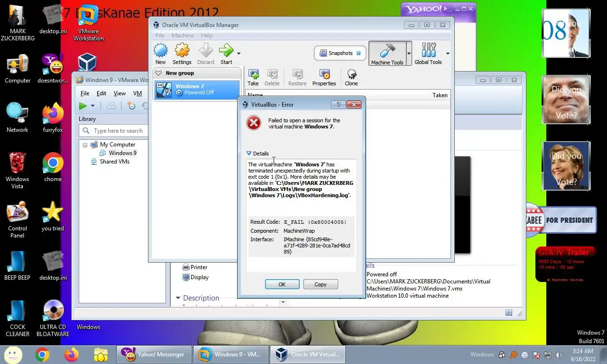Open the chome Chrome desktop icon
This screenshot has height=364, width=607.
click(53, 167)
